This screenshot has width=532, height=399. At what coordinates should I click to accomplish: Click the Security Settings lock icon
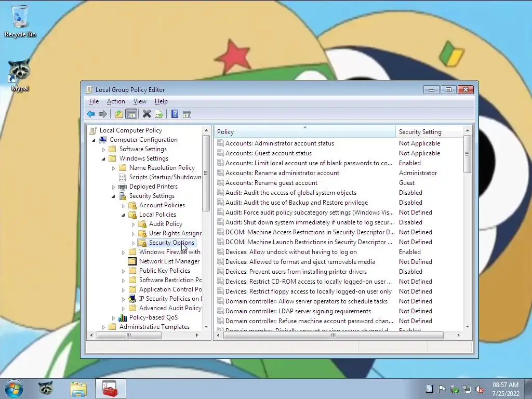[x=123, y=196]
